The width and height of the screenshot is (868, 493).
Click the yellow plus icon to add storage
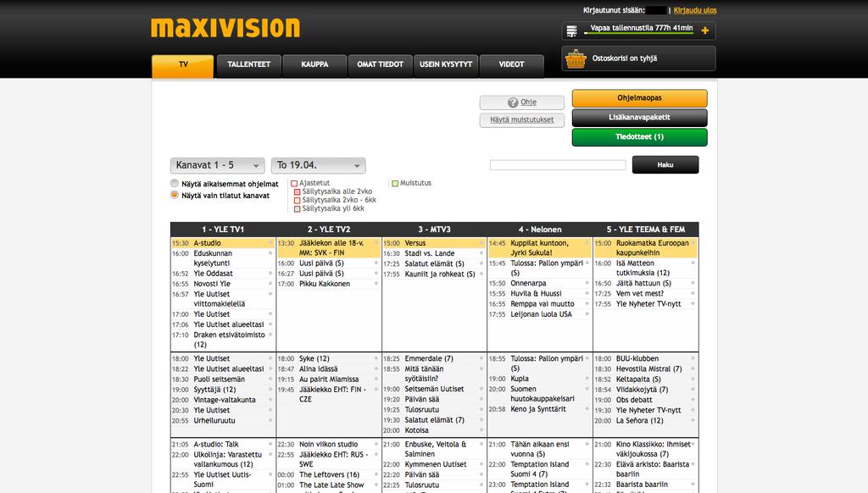(x=704, y=30)
